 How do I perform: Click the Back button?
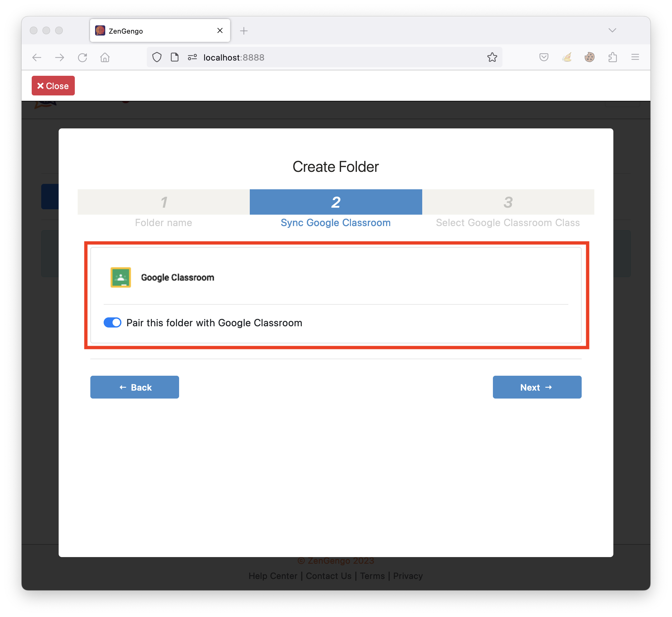tap(134, 387)
